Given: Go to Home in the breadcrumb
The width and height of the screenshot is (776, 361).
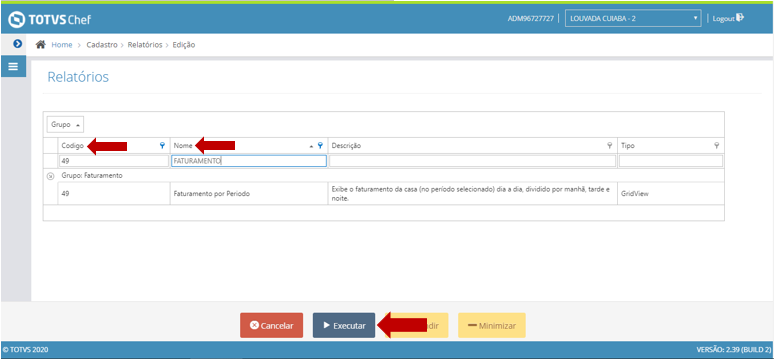Looking at the screenshot, I should pos(62,45).
